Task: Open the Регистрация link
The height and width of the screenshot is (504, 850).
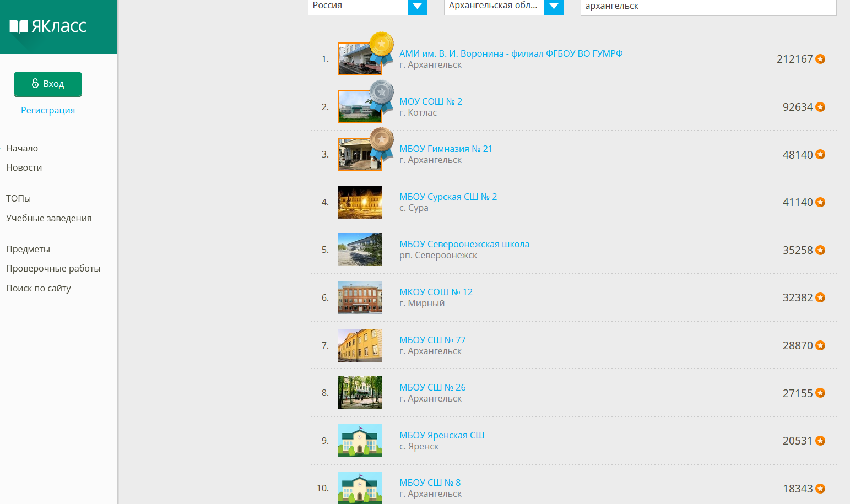Action: (x=48, y=110)
